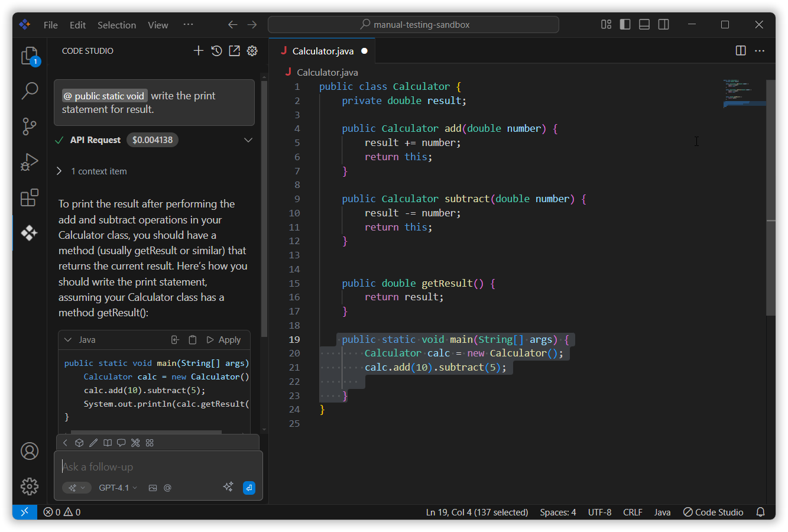Click the cube icon above follow-up box
The height and width of the screenshot is (532, 788).
(x=79, y=443)
